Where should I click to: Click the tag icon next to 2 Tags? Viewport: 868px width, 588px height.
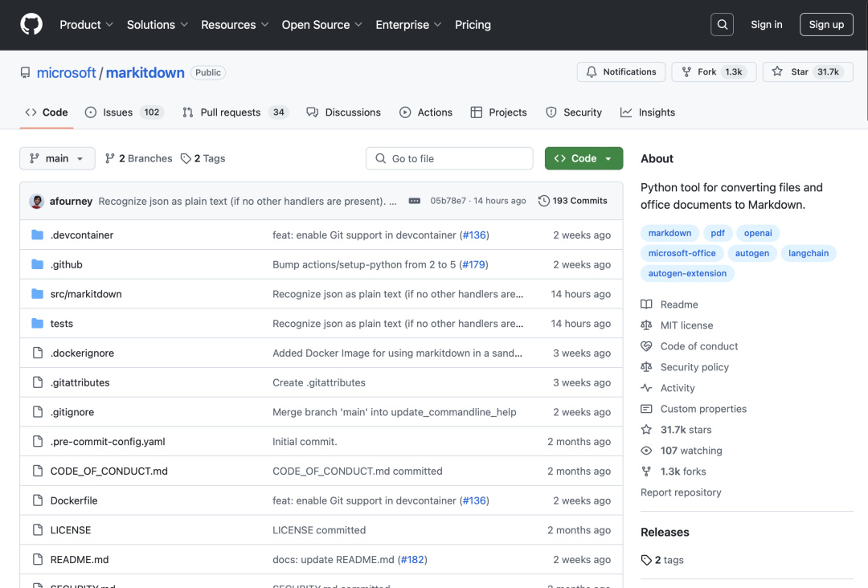pyautogui.click(x=186, y=159)
